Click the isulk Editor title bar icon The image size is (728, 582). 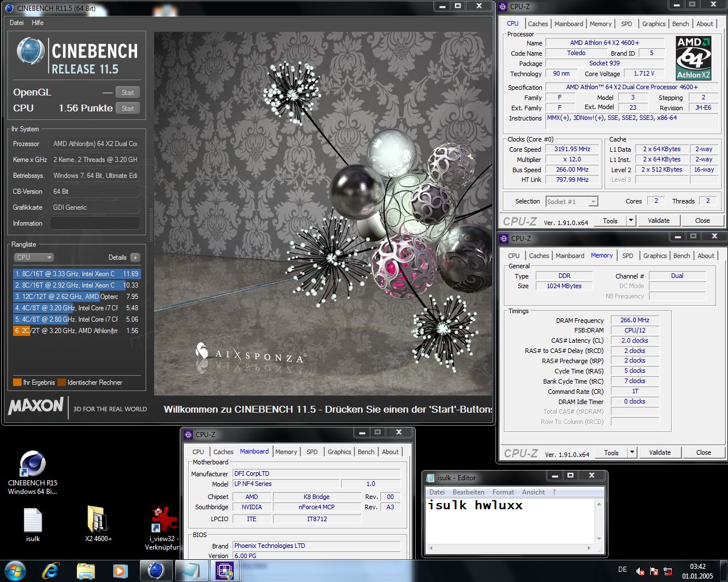tap(430, 477)
